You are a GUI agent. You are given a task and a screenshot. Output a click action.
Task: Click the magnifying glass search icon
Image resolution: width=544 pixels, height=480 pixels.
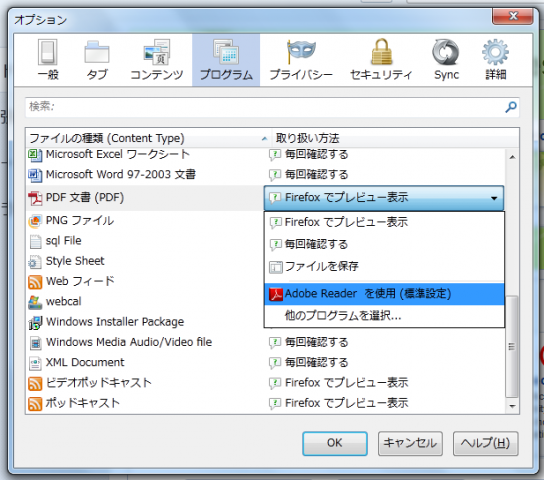click(x=511, y=107)
